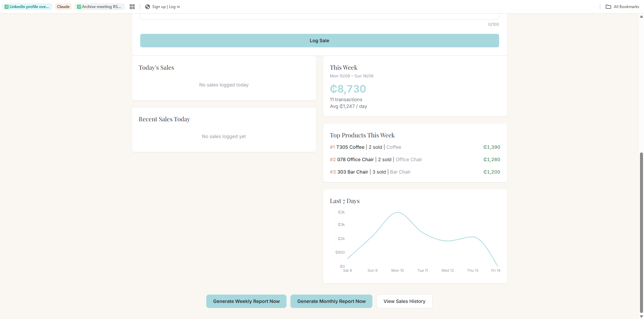
Task: Click the Thu 13 chart axis label
Action: coord(473,270)
